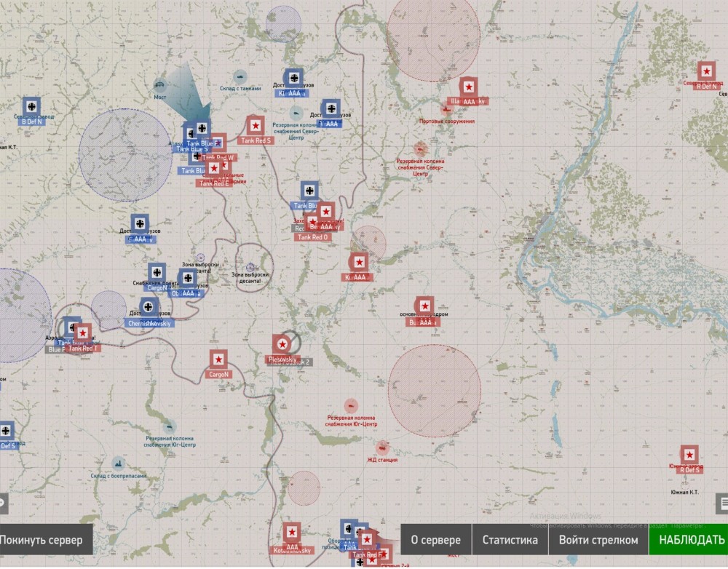
Task: Click the Мост bridge target icon
Action: coord(160,84)
